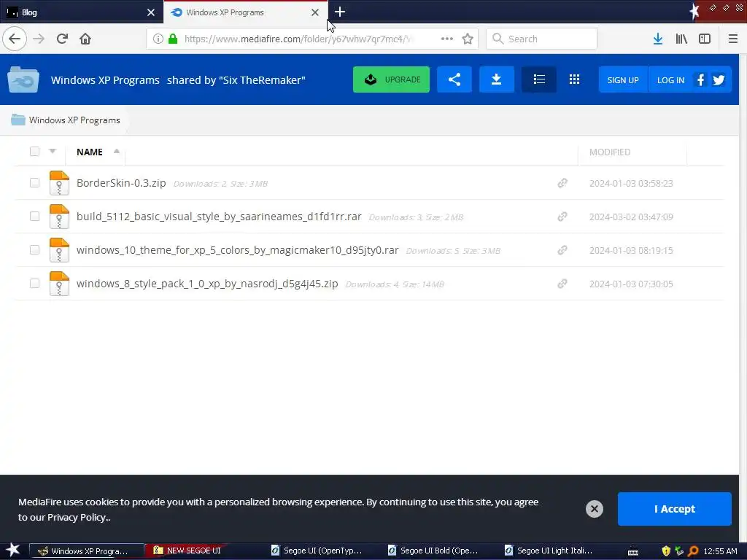Viewport: 747px width, 560px height.
Task: Click the 12:55 AM taskbar clock
Action: (x=720, y=551)
